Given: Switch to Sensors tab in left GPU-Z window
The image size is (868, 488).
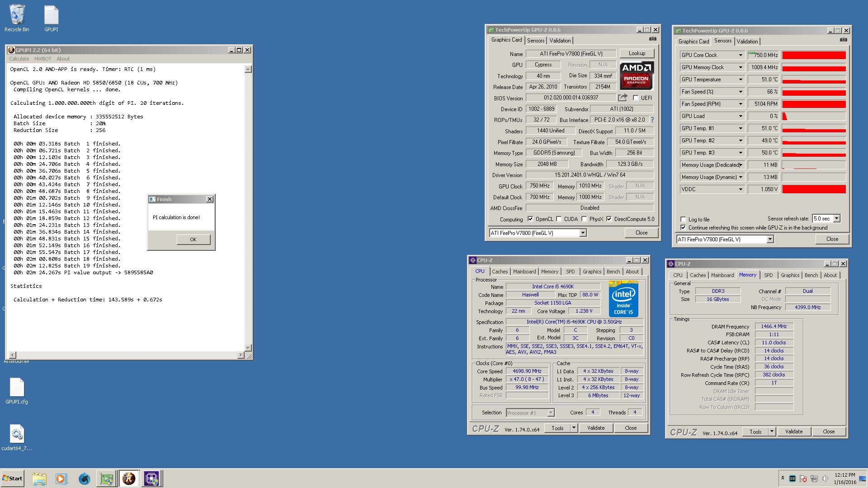Looking at the screenshot, I should tap(536, 41).
